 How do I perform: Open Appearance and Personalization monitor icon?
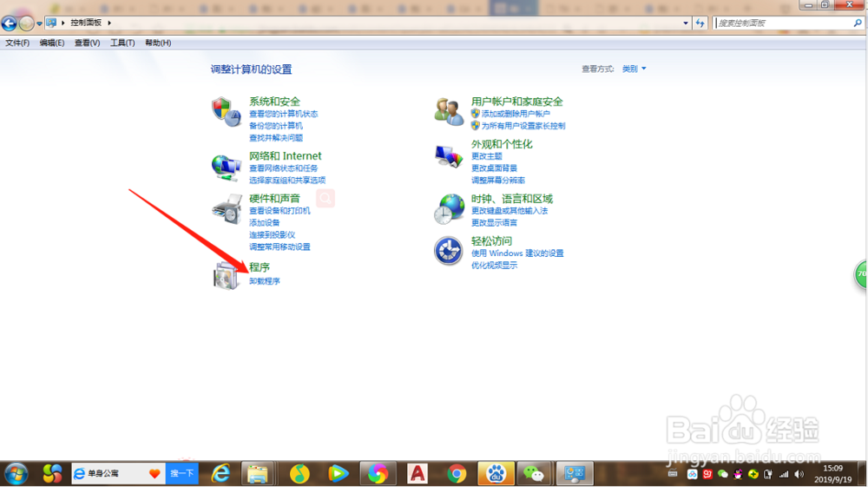pyautogui.click(x=449, y=156)
